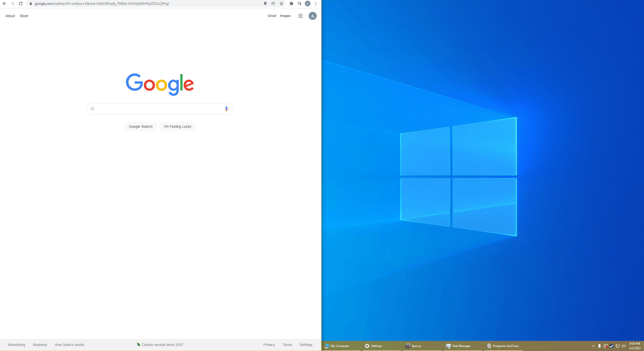Image resolution: width=644 pixels, height=351 pixels.
Task: Switch to Speccy on taskbar
Action: [x=413, y=346]
